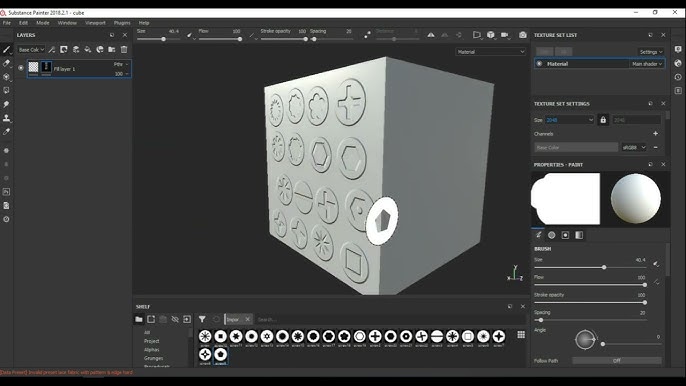Select the alpha tab in Properties Paint
This screenshot has height=386, width=686.
(x=552, y=235)
